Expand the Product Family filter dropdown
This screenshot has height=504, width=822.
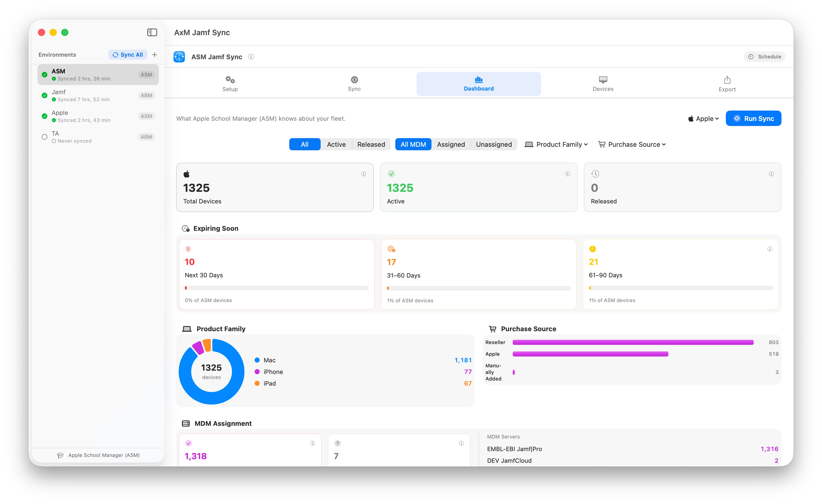click(556, 144)
